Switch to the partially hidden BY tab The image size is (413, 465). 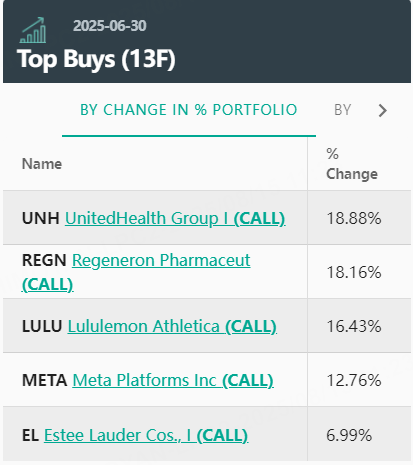pos(343,110)
